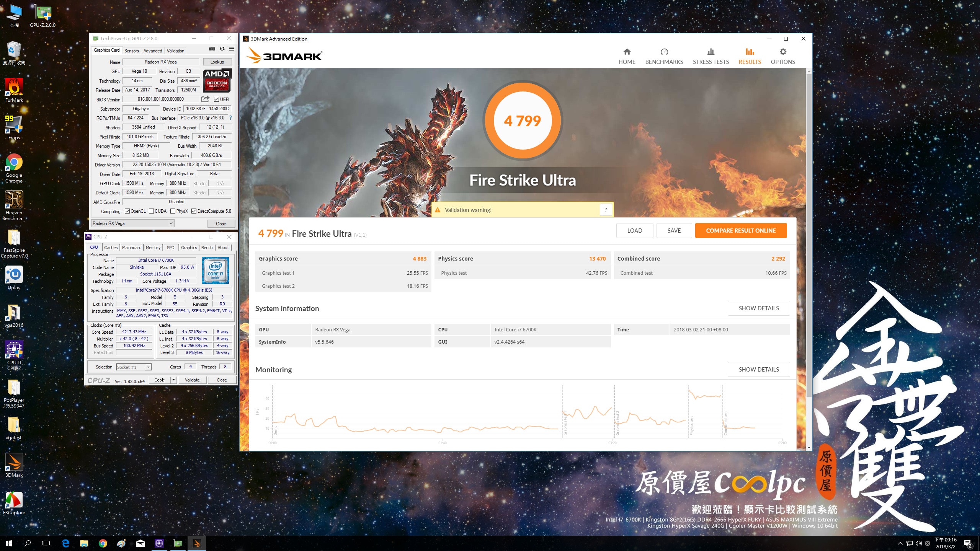
Task: Click the 3DMark scroll down arrow
Action: [x=808, y=448]
